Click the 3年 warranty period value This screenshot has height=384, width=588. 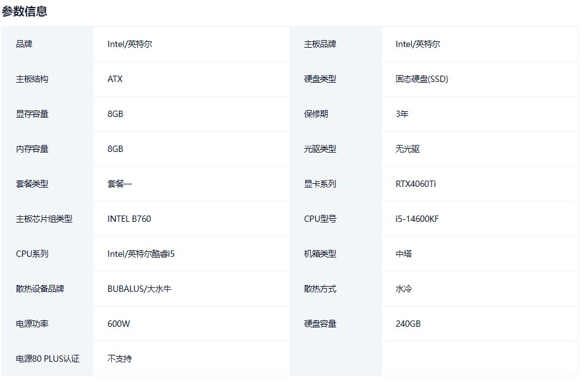click(402, 114)
